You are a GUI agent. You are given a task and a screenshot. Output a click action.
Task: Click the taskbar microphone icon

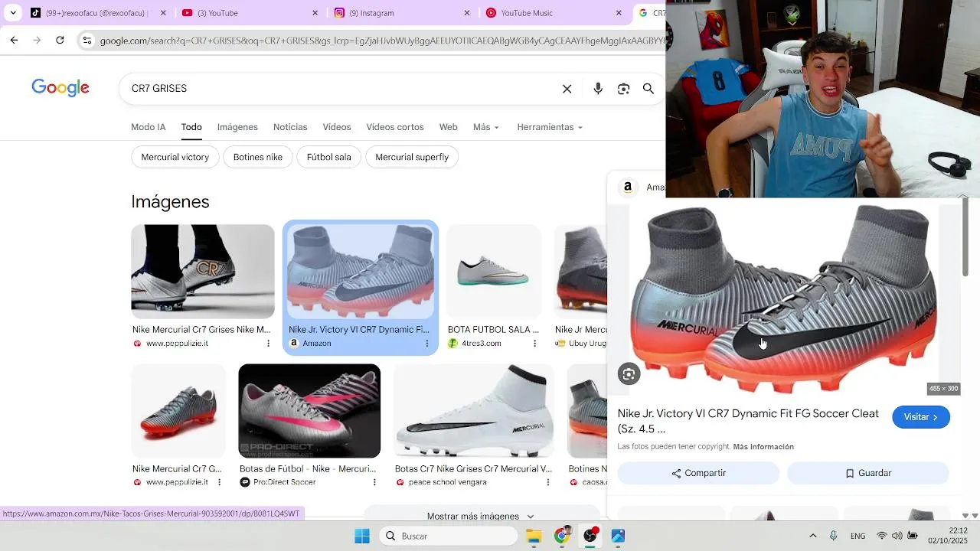coord(833,536)
